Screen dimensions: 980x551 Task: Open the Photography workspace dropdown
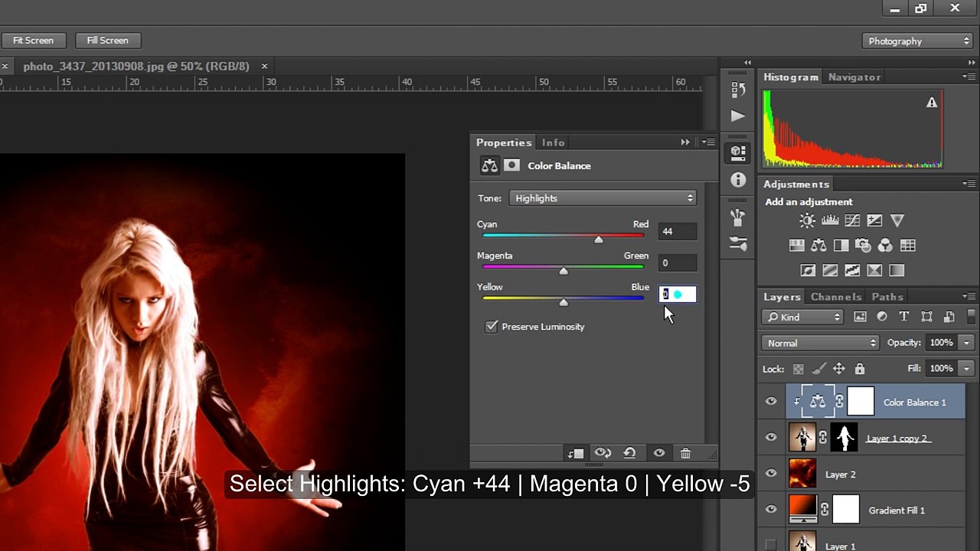pyautogui.click(x=917, y=41)
